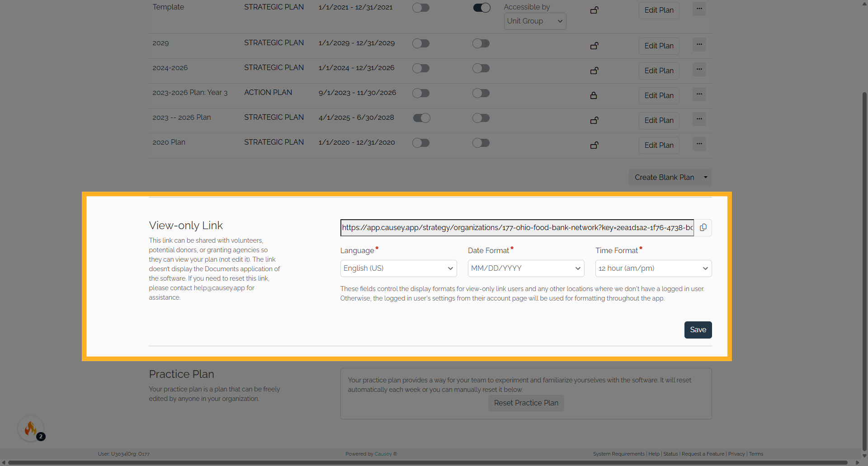
Task: Open the Status footer link
Action: click(x=670, y=454)
